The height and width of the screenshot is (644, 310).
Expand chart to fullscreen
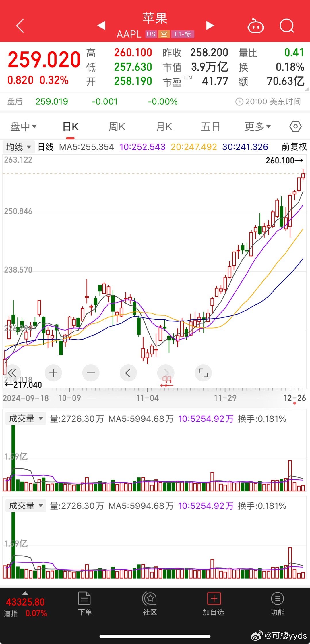[x=203, y=373]
